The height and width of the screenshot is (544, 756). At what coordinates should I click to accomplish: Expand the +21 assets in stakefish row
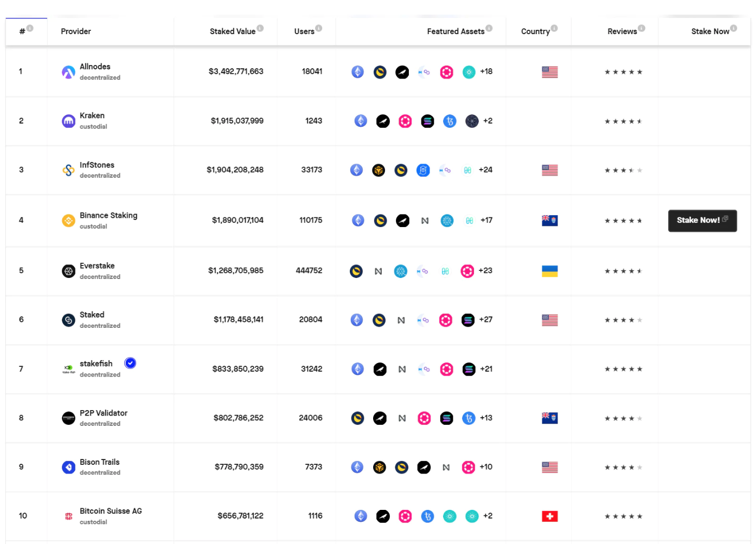pyautogui.click(x=486, y=369)
